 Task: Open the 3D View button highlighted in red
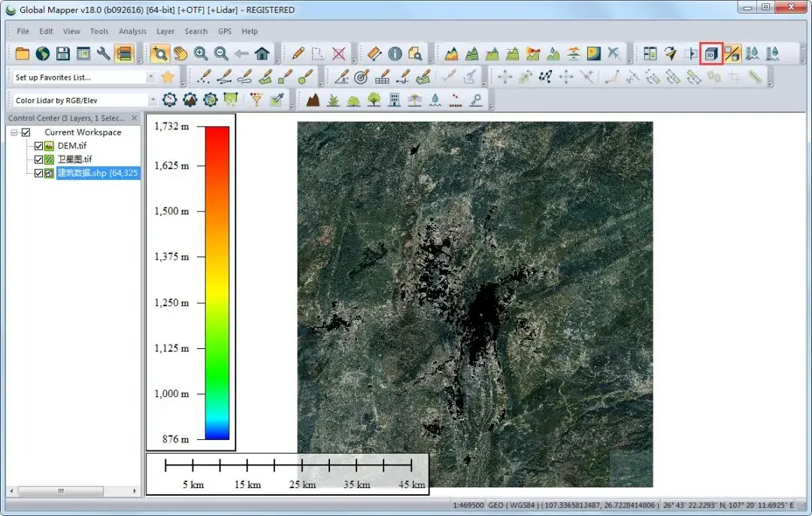711,53
